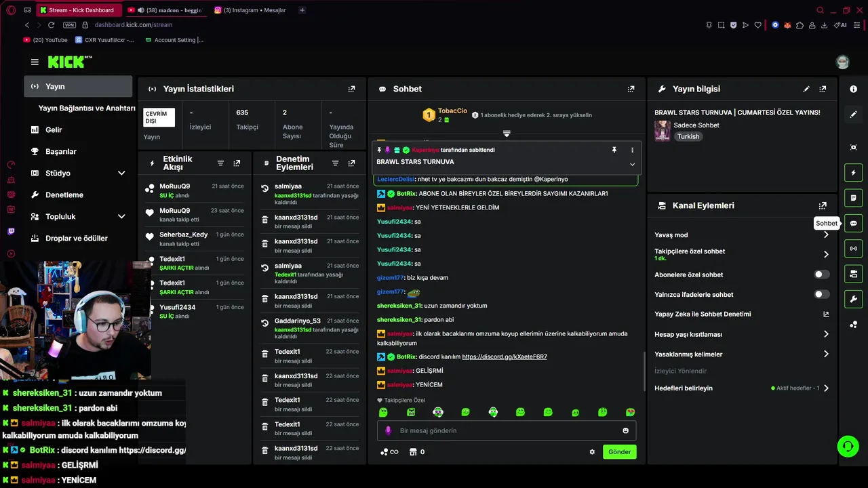Pop out the Yayın İstatistikleri panel

point(351,89)
